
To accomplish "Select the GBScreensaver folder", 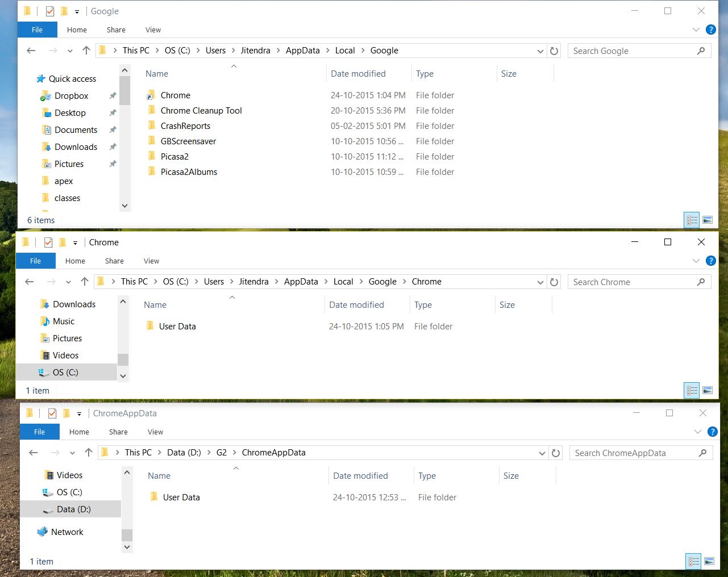I will [x=188, y=141].
